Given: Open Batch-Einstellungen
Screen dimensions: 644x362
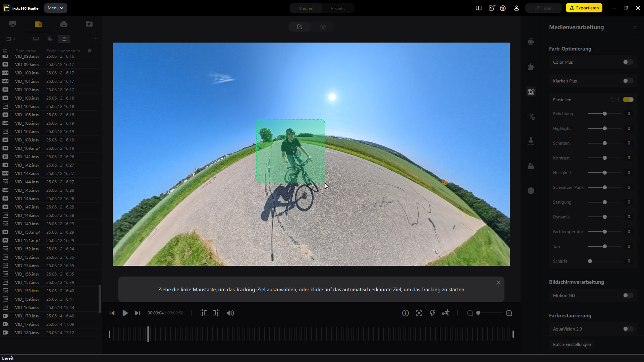Looking at the screenshot, I should point(572,345).
